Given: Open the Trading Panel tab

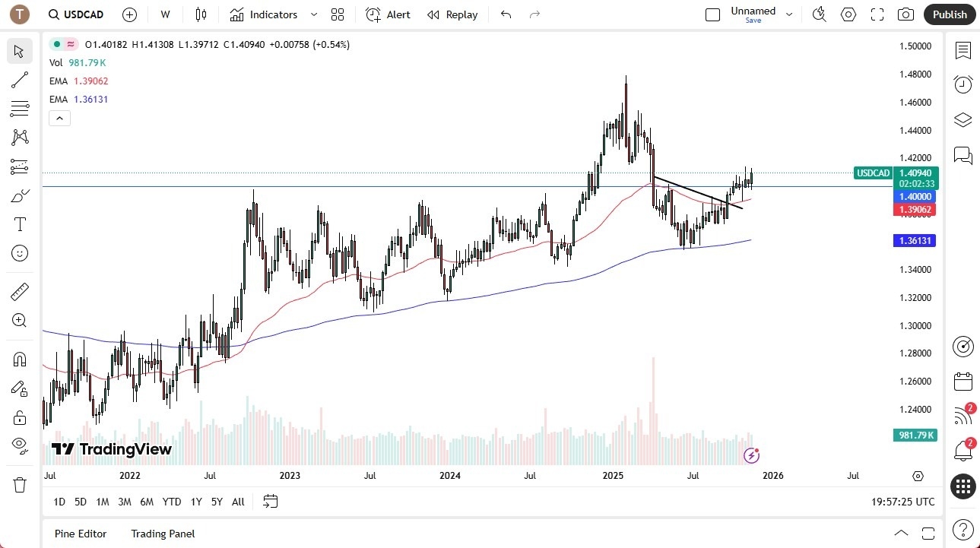Looking at the screenshot, I should 162,534.
